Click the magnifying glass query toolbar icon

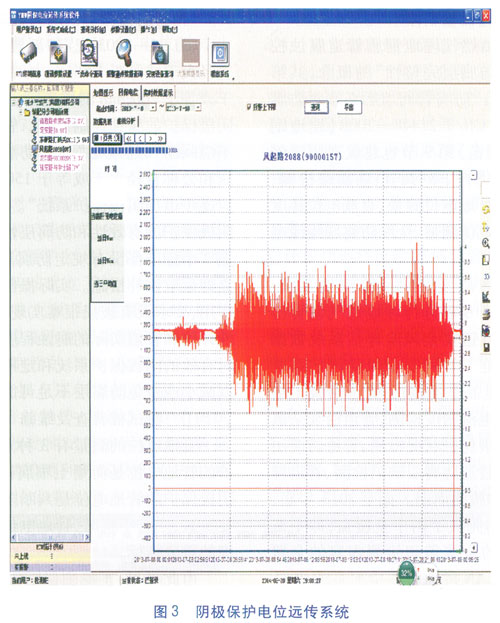pyautogui.click(x=124, y=53)
